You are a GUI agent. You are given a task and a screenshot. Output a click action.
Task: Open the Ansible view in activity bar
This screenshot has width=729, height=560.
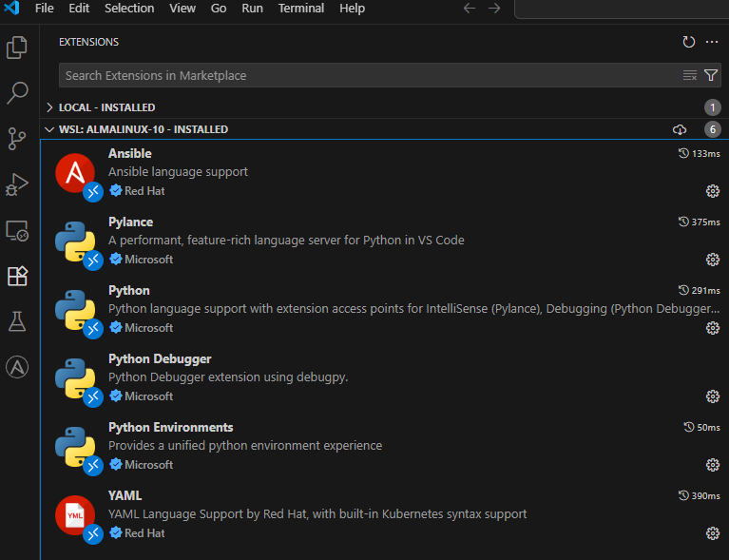click(17, 367)
